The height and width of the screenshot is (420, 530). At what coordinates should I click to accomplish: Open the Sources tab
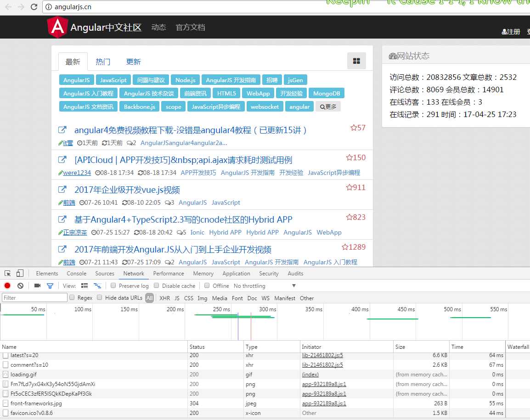[x=104, y=274]
